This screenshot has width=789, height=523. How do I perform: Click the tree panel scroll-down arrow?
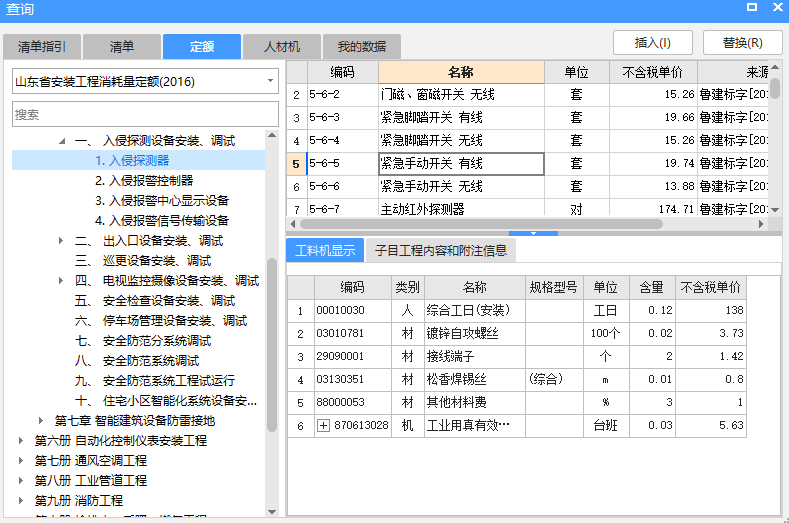click(x=272, y=512)
